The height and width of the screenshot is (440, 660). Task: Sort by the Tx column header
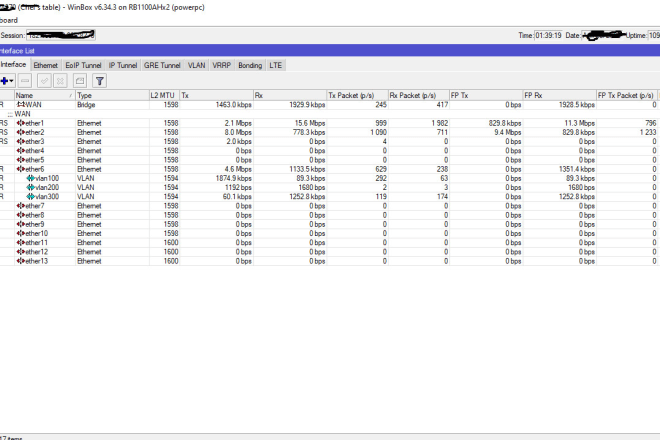click(x=216, y=96)
